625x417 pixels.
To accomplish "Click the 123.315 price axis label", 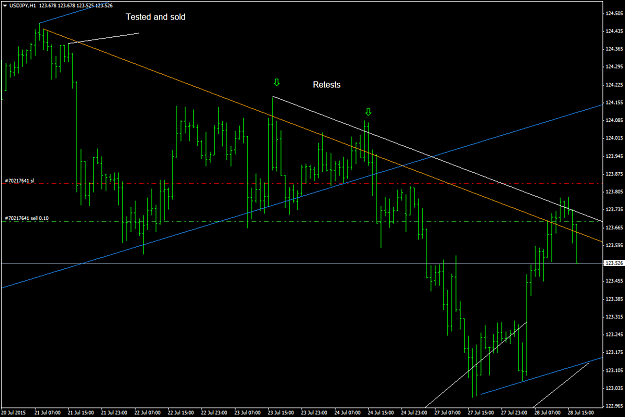I will 614,317.
